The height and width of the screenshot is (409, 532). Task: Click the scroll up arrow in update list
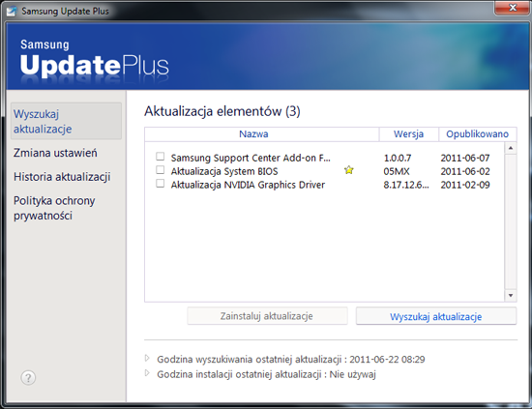point(511,148)
